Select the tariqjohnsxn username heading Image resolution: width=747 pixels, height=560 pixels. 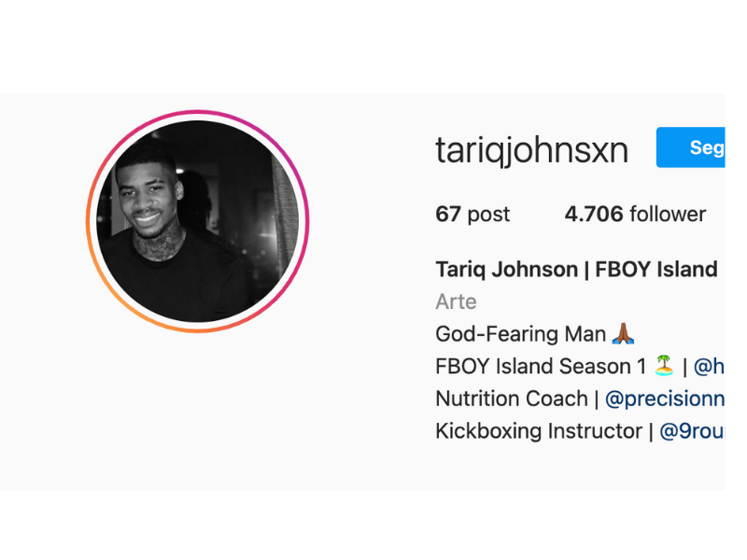point(531,150)
